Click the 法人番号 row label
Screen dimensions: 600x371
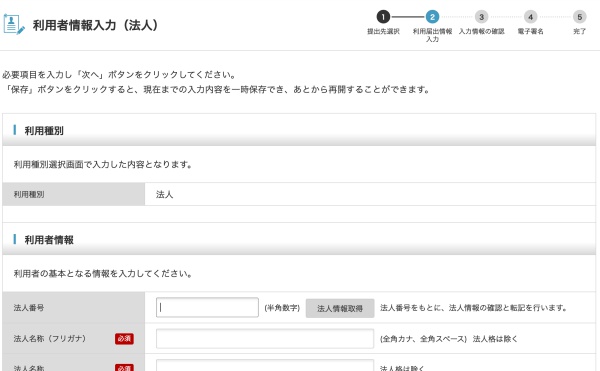(x=29, y=308)
